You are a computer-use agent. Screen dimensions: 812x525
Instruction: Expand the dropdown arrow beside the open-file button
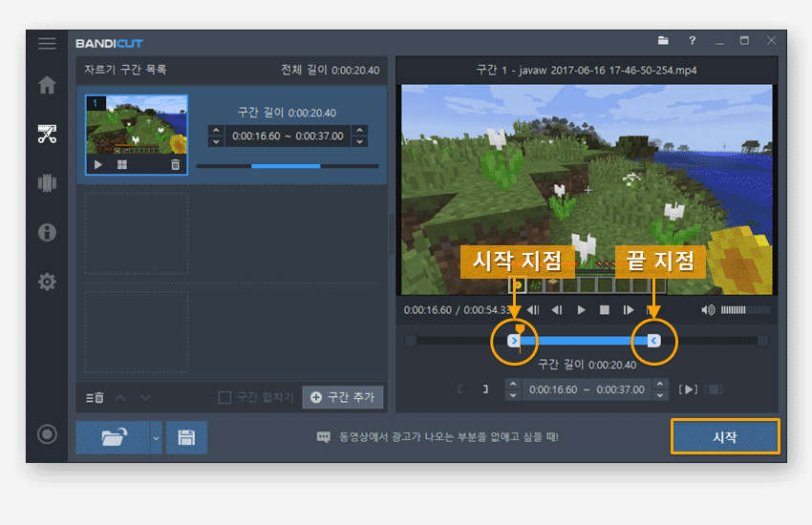pyautogui.click(x=156, y=437)
